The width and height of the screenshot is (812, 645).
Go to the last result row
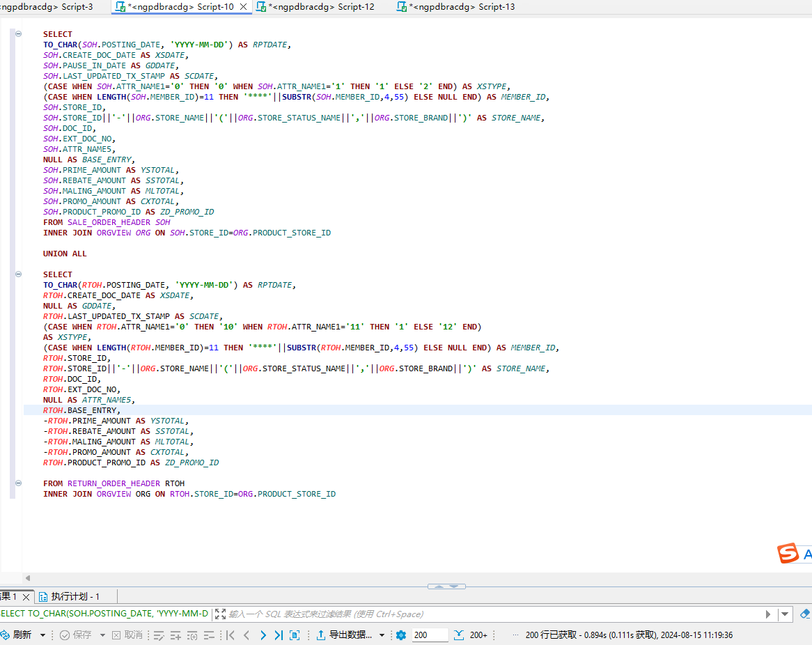point(279,635)
